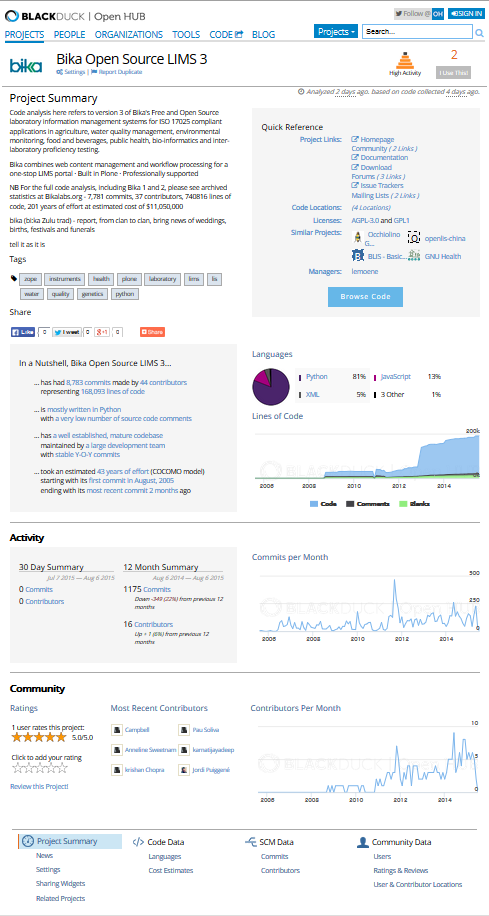
Task: Click the openlis-china project icon
Action: click(x=414, y=237)
